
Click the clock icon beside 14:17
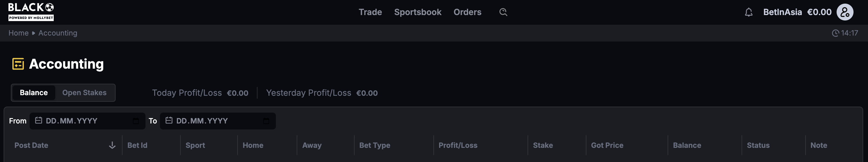click(835, 33)
